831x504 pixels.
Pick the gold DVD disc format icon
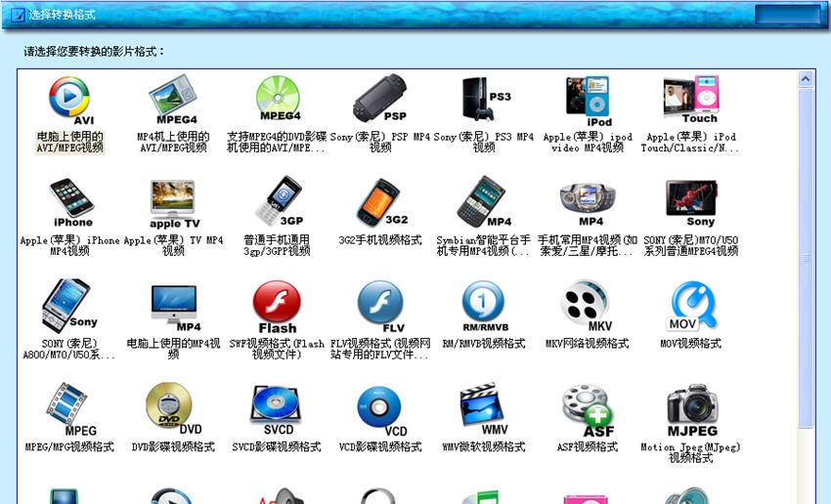click(x=173, y=409)
